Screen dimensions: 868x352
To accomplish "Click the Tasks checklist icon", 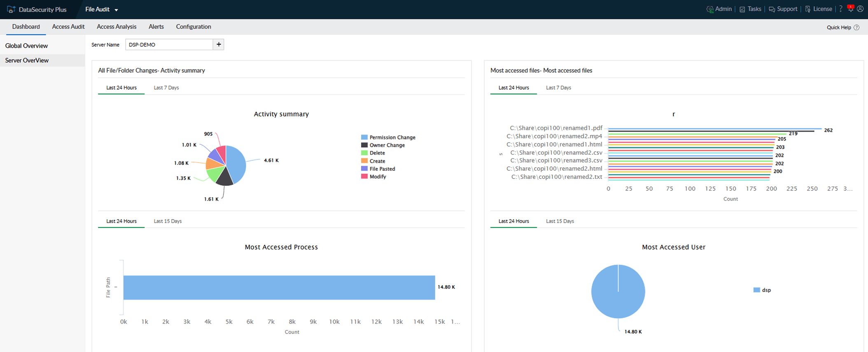I will [742, 9].
